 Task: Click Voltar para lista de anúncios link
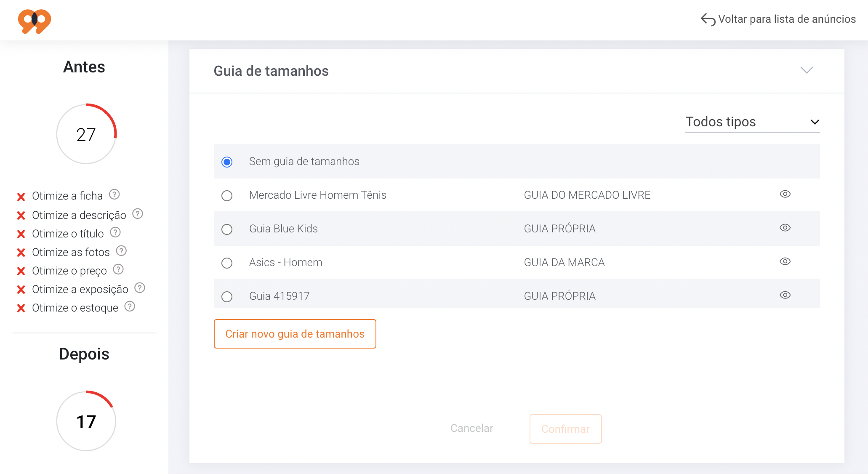778,19
